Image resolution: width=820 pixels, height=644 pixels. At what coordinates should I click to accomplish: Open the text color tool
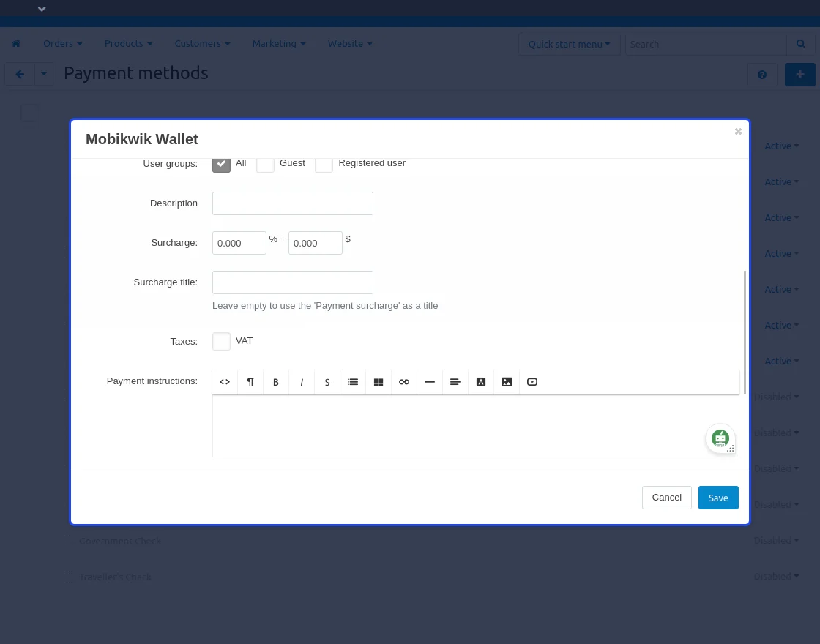pyautogui.click(x=481, y=382)
